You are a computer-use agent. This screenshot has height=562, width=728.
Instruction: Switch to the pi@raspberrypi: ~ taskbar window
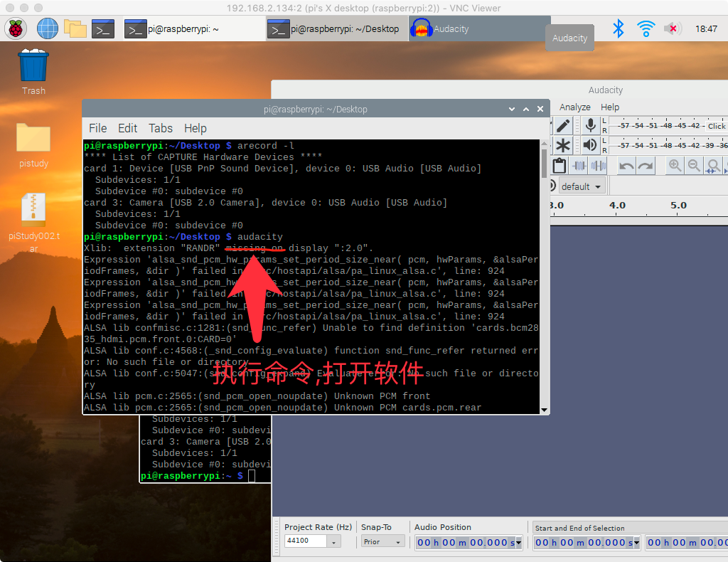[x=193, y=28]
